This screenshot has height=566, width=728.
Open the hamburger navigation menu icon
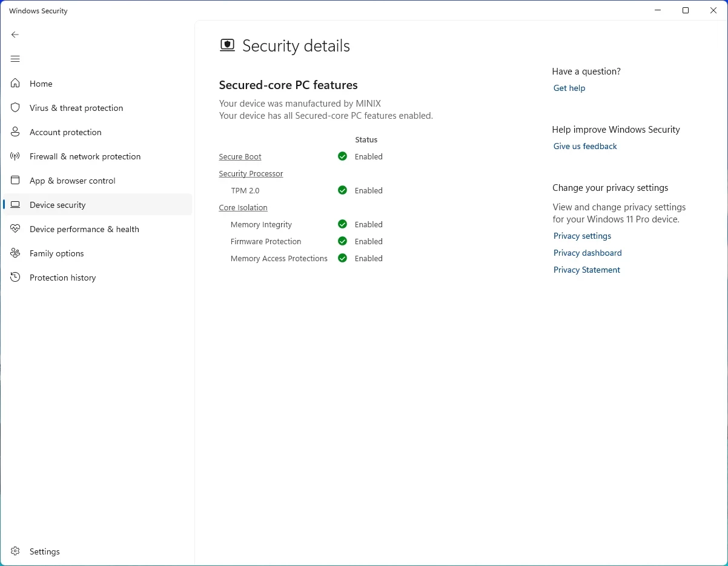[x=15, y=59]
